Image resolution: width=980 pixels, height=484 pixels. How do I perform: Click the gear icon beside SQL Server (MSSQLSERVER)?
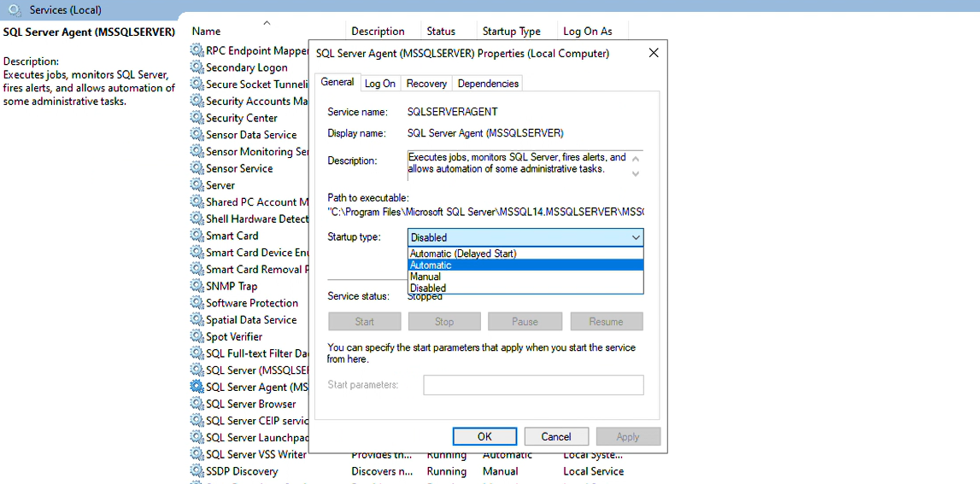(x=197, y=370)
